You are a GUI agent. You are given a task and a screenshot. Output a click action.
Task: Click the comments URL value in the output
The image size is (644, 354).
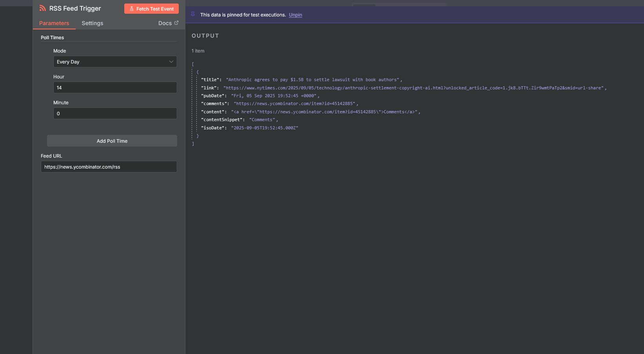click(294, 103)
